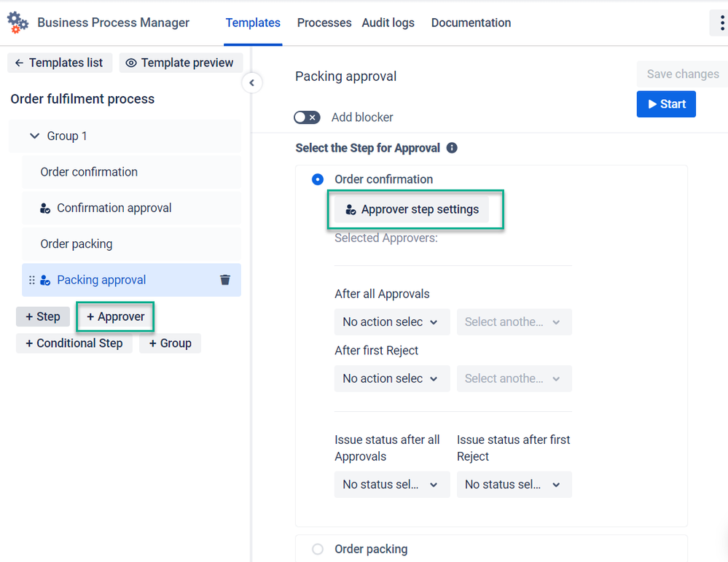
Task: Collapse the sidebar with the arrow button
Action: (x=251, y=83)
